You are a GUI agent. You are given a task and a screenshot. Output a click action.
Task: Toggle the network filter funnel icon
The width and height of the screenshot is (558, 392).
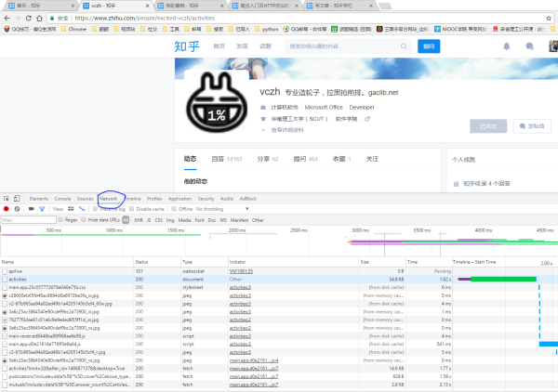click(40, 209)
